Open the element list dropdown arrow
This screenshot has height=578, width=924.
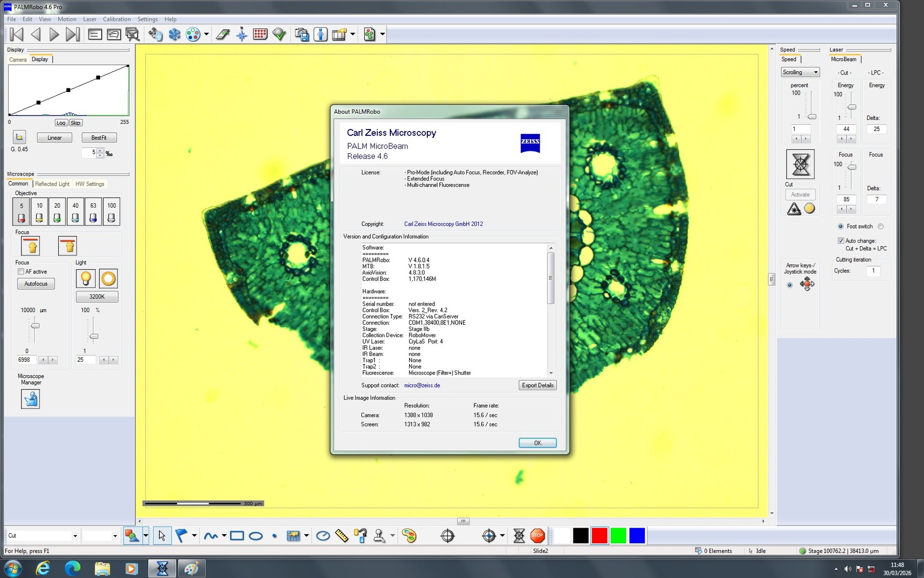click(115, 535)
